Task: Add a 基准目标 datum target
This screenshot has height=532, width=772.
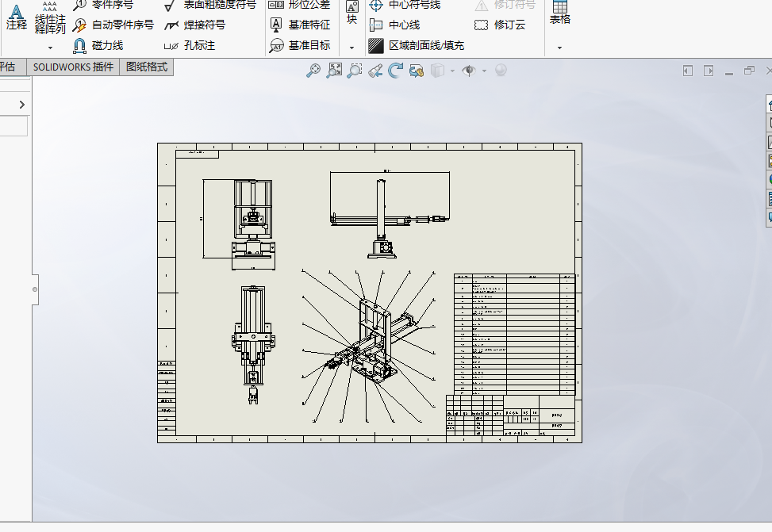Action: 300,45
